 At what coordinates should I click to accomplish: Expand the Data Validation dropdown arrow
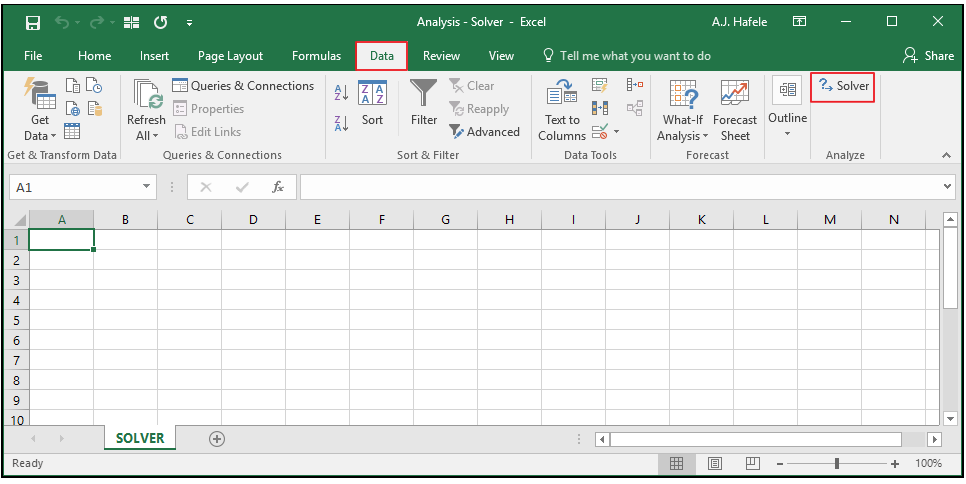click(x=616, y=132)
